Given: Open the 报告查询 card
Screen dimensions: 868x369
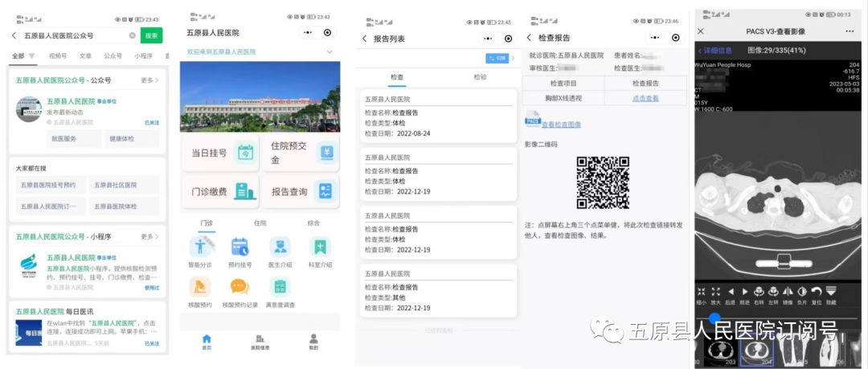Looking at the screenshot, I should [301, 191].
